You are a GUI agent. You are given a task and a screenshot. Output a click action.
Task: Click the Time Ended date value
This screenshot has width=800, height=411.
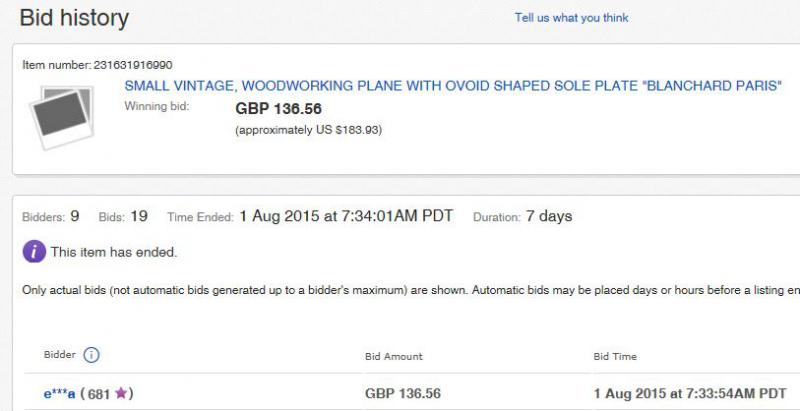tap(346, 216)
